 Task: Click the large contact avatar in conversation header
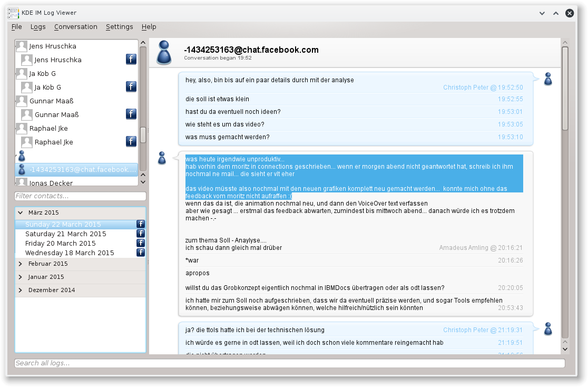[164, 53]
